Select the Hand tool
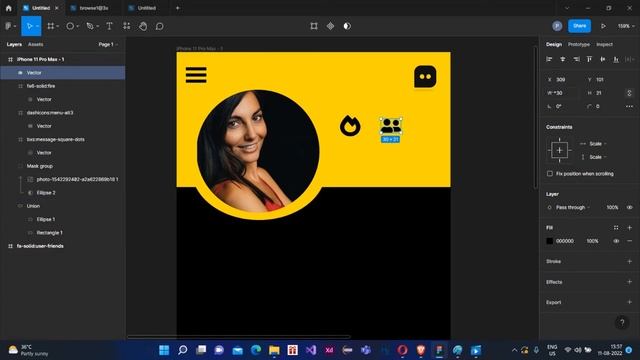The width and height of the screenshot is (640, 360). click(x=143, y=26)
